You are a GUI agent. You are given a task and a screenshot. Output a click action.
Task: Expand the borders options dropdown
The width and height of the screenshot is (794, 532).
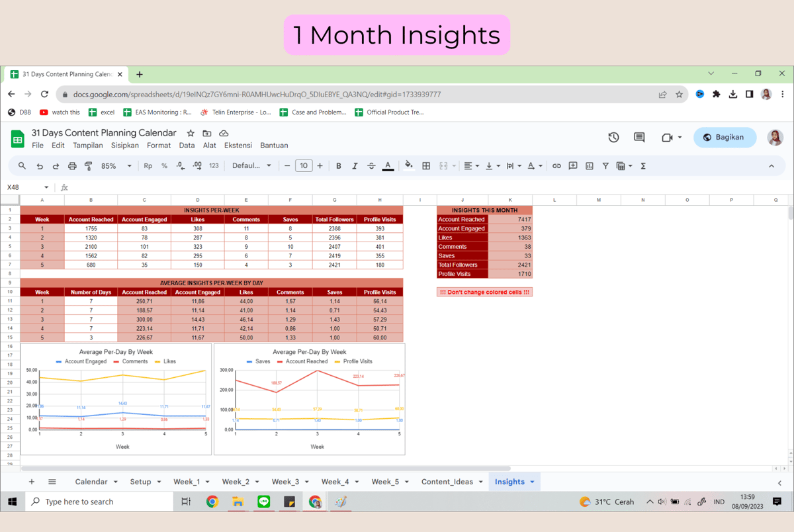[x=427, y=165]
